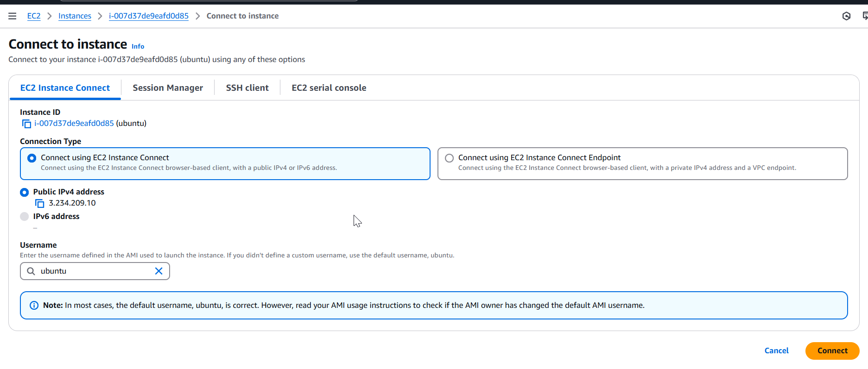Switch to the Session Manager tab
868x369 pixels.
(168, 88)
